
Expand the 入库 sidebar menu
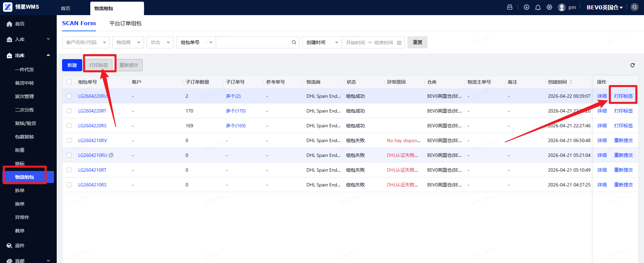[48, 39]
